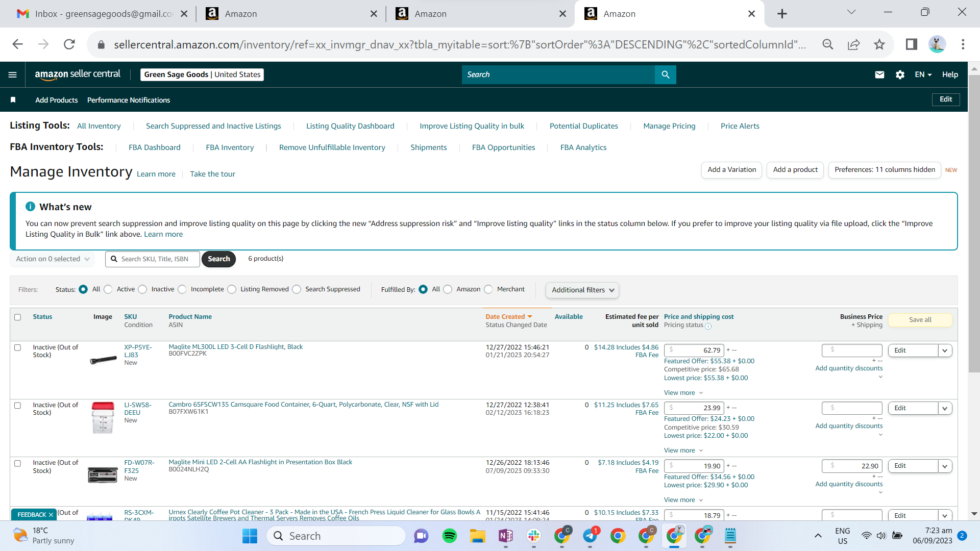Open a new browser tab
The height and width of the screenshot is (551, 980).
tap(782, 14)
